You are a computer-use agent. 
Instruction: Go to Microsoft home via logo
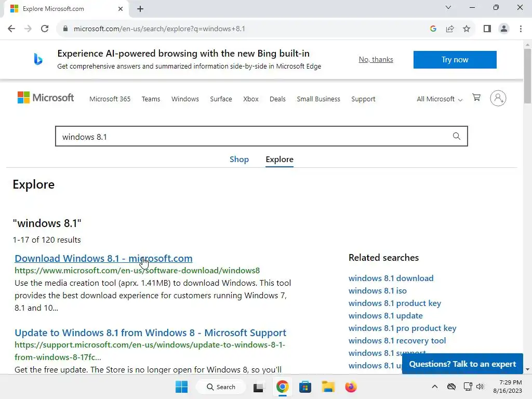46,98
